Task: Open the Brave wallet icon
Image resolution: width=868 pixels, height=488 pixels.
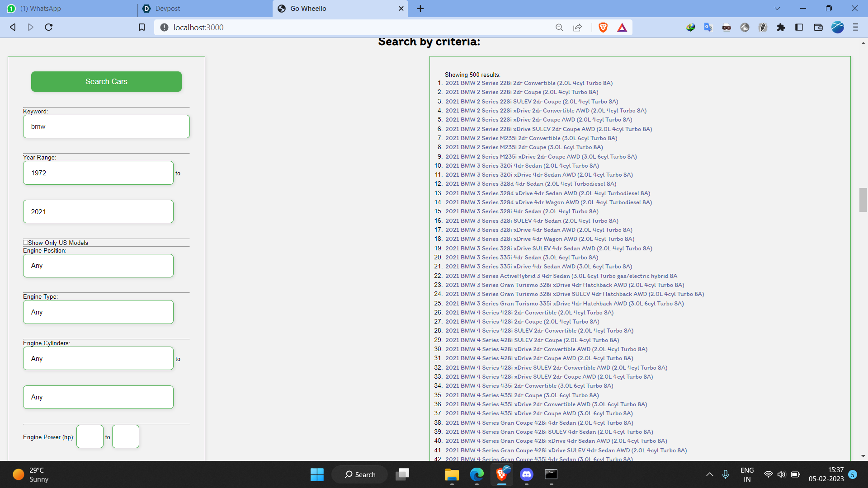Action: click(818, 28)
